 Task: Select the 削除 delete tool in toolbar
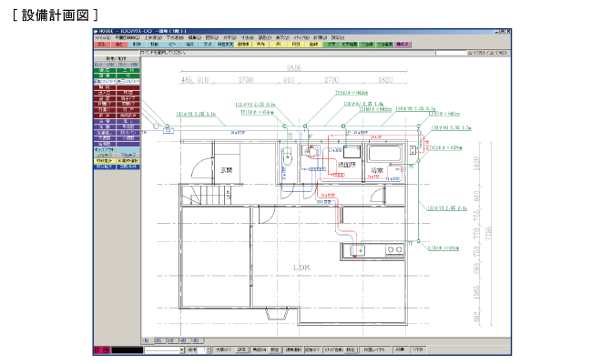coord(137,44)
